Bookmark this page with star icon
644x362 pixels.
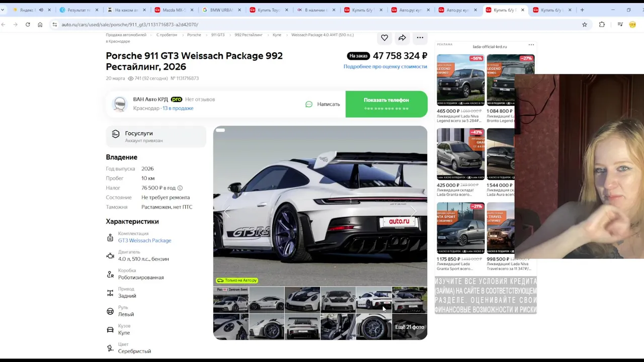(x=585, y=24)
